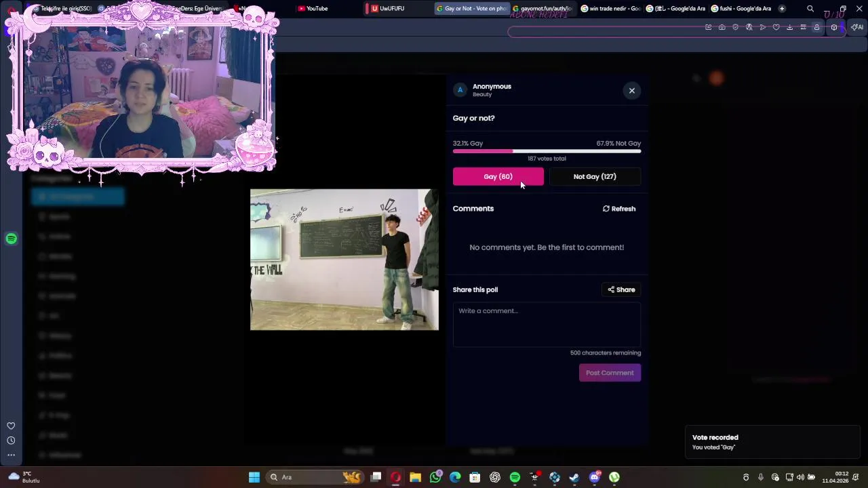Switch to the win trade nedir tab
This screenshot has width=868, height=488.
click(610, 9)
